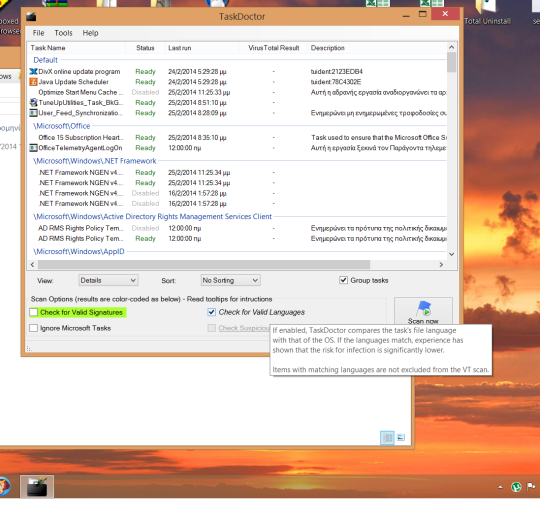Click the VirusTotal Result column header

click(x=274, y=48)
